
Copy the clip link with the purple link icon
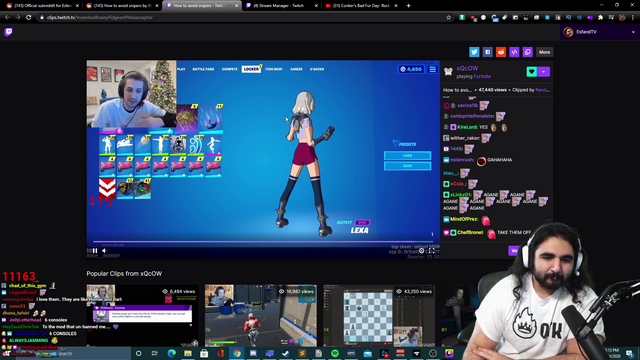tap(528, 52)
